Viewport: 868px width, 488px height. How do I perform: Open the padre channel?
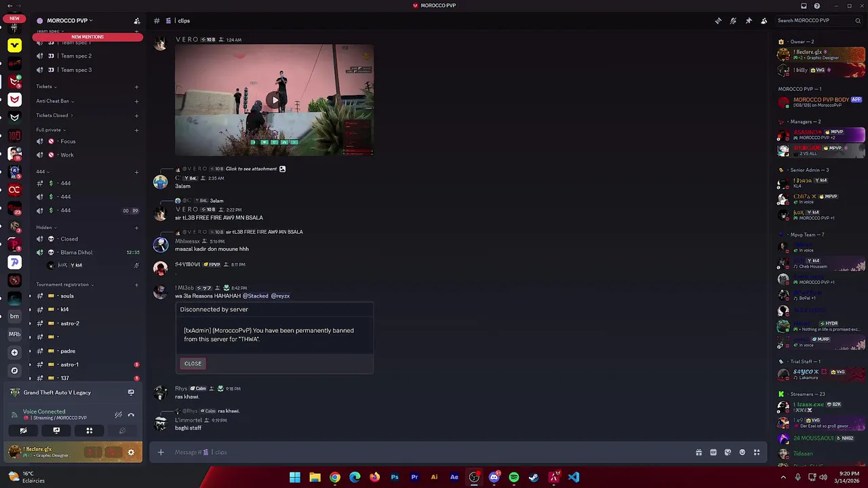tap(87, 351)
